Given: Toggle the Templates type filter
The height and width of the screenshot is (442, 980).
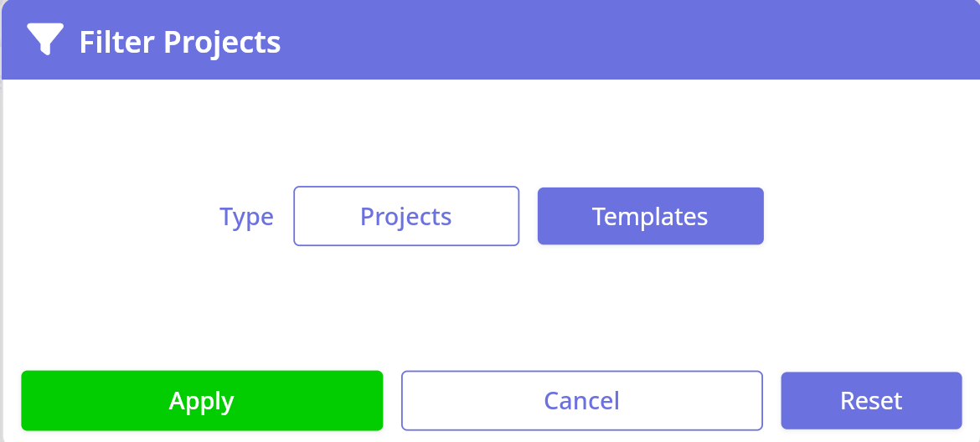Looking at the screenshot, I should (650, 216).
